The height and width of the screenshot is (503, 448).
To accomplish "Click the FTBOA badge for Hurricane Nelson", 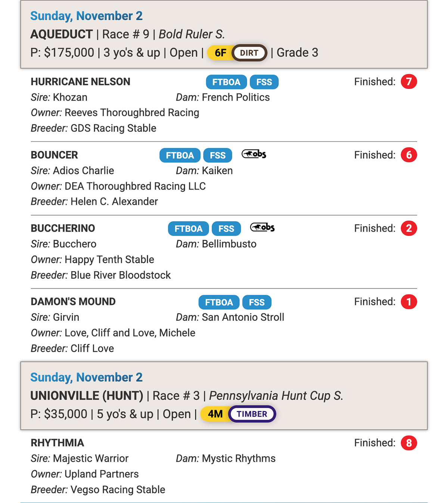I will [226, 82].
